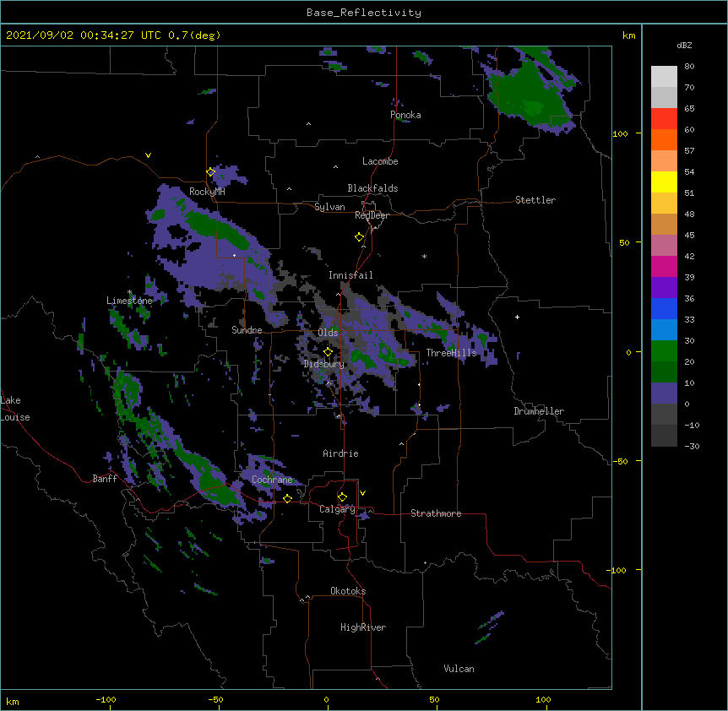Click the dBZ legend heading
The width and height of the screenshot is (728, 711).
[684, 45]
